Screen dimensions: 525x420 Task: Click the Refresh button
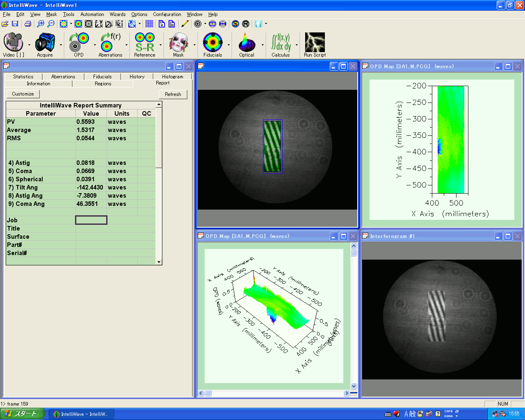click(173, 94)
